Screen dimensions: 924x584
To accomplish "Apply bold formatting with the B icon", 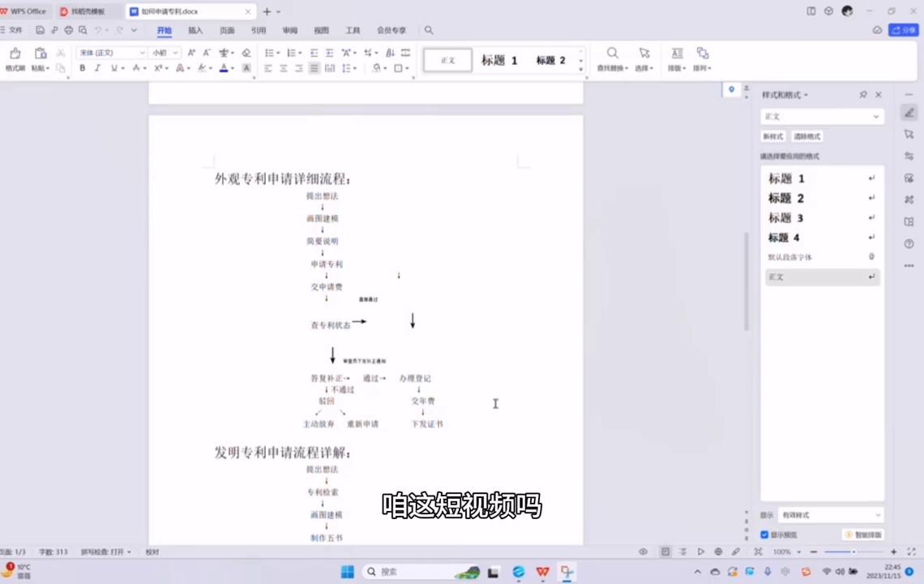I will [82, 68].
